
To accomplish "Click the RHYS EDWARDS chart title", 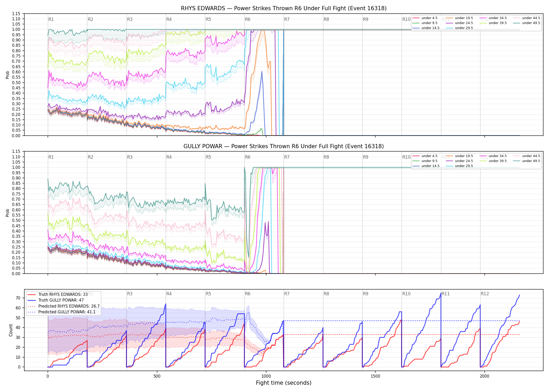I will click(x=284, y=8).
